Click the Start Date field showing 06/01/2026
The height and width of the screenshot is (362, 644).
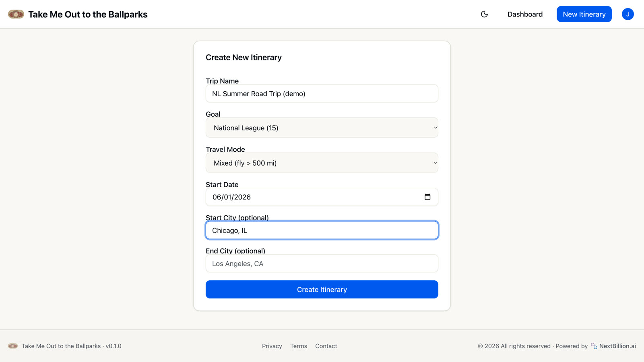[322, 197]
